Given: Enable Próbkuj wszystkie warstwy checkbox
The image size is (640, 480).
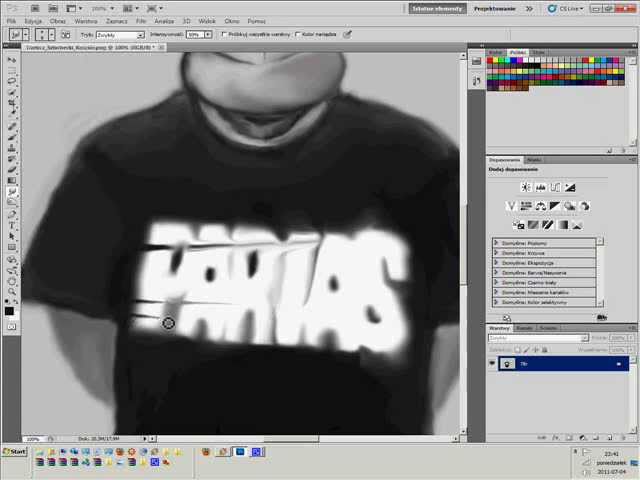Looking at the screenshot, I should tap(224, 34).
